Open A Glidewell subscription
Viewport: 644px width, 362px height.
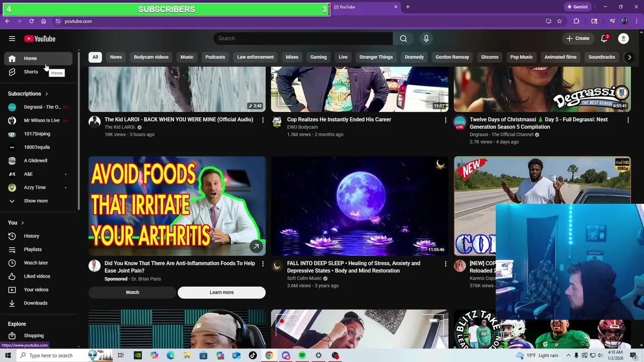pyautogui.click(x=38, y=161)
